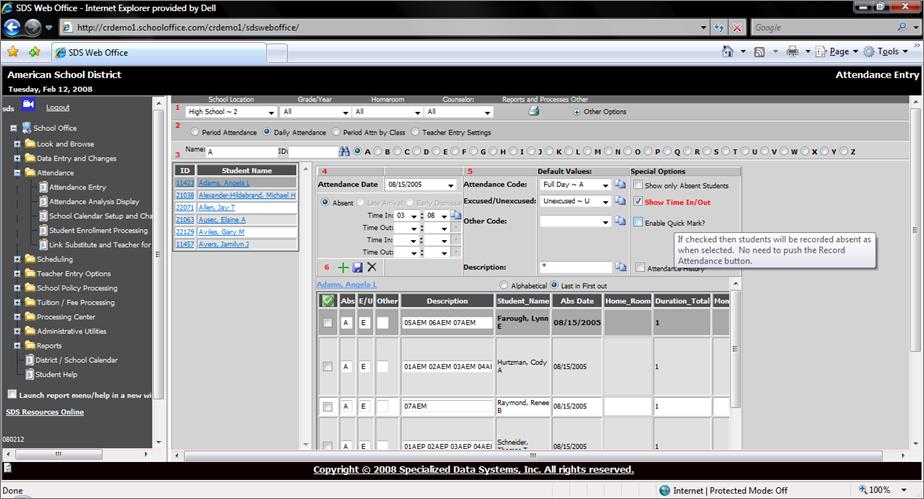The height and width of the screenshot is (499, 924).
Task: Expand the Scheduling folder in sidebar
Action: pos(17,258)
